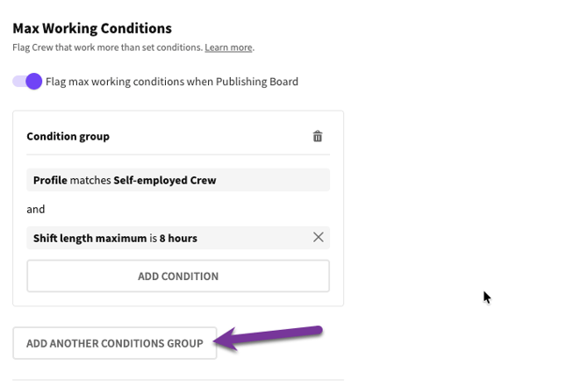Screen dimensions: 588x387
Task: Click the Self-employed Crew value text
Action: (165, 180)
